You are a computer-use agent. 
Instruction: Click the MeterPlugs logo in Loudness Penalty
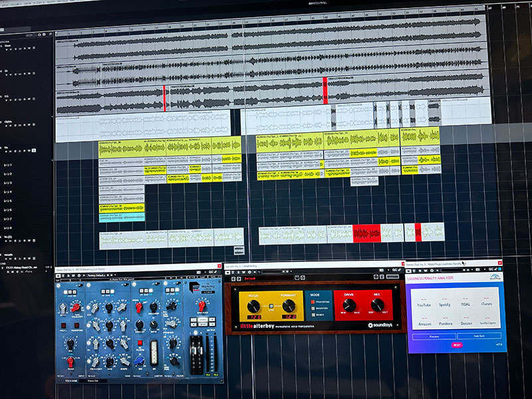click(494, 277)
